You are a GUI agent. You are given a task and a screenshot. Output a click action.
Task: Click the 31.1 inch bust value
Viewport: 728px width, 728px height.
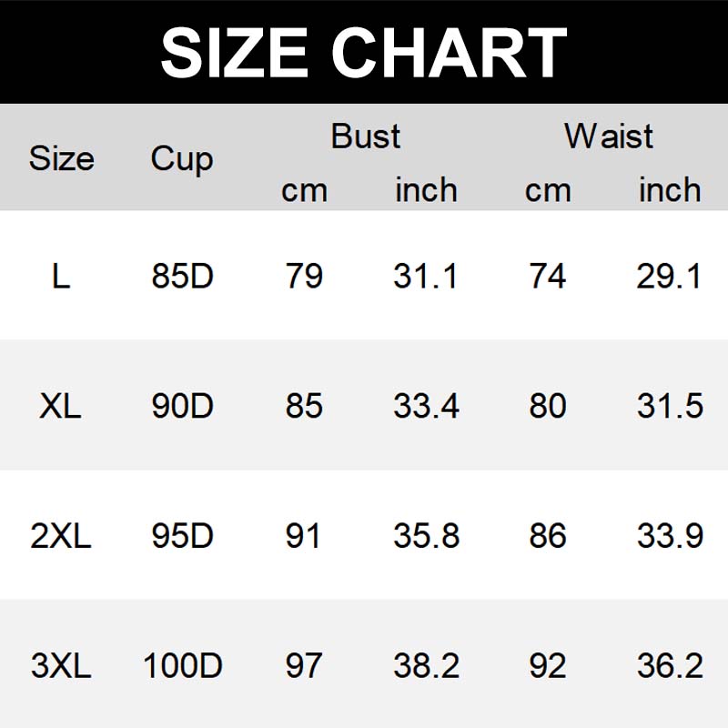[x=426, y=276]
